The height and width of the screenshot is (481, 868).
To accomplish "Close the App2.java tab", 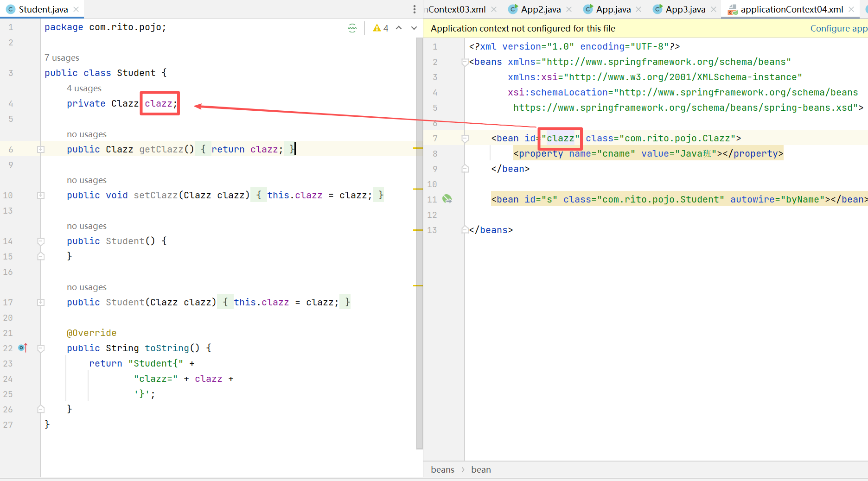I will coord(569,9).
